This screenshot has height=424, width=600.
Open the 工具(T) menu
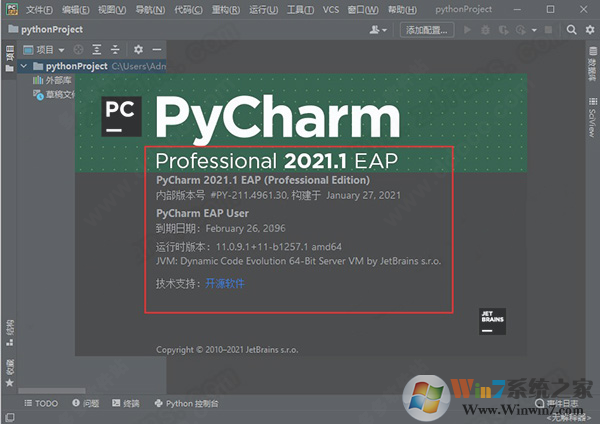click(x=300, y=10)
